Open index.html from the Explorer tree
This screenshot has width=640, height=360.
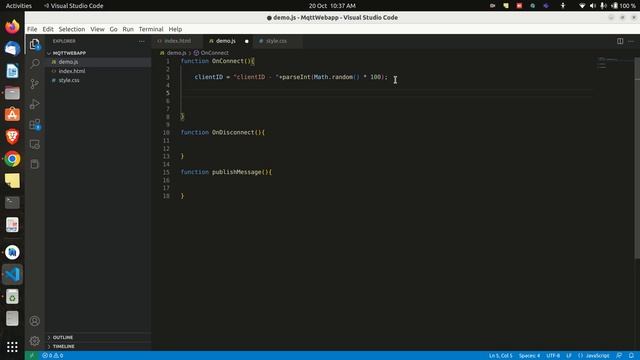[x=72, y=71]
